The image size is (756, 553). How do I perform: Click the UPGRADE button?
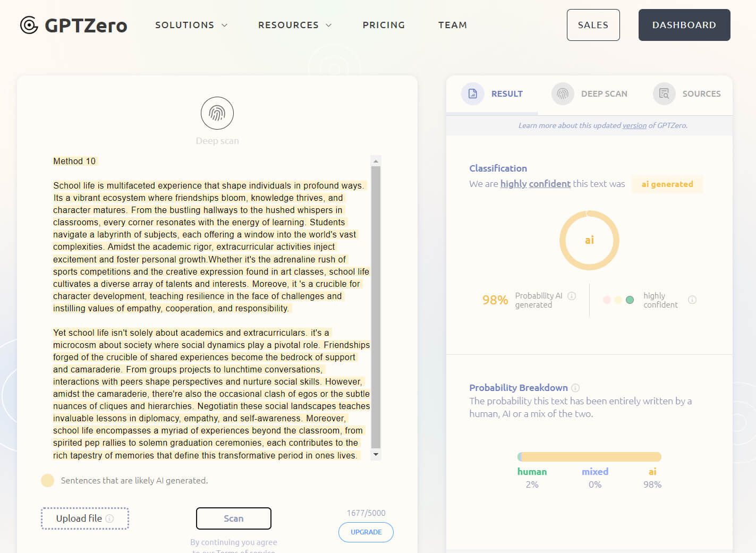366,532
